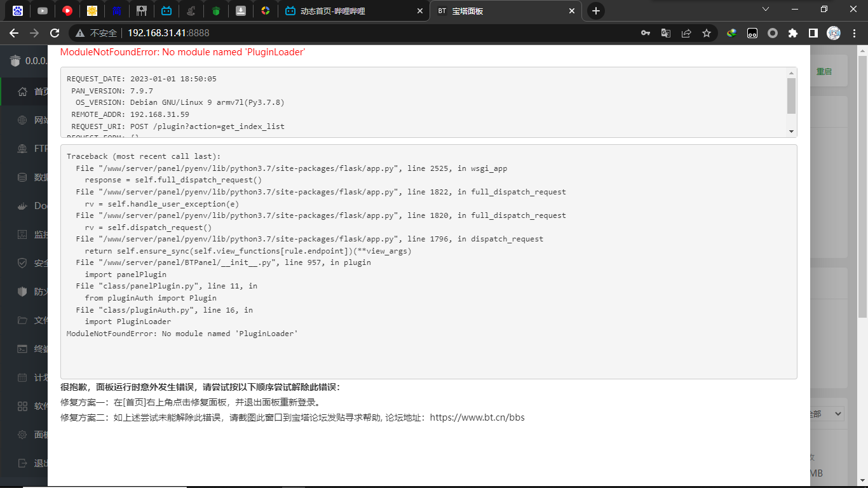Reload the current page

tap(55, 33)
